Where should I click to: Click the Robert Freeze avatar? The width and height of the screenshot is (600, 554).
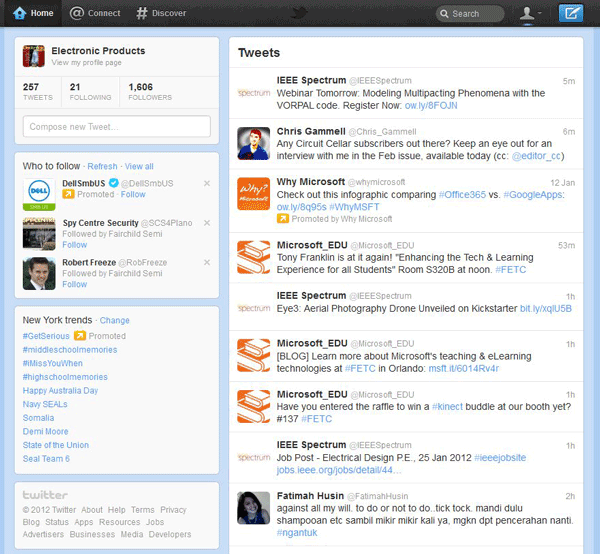click(39, 274)
